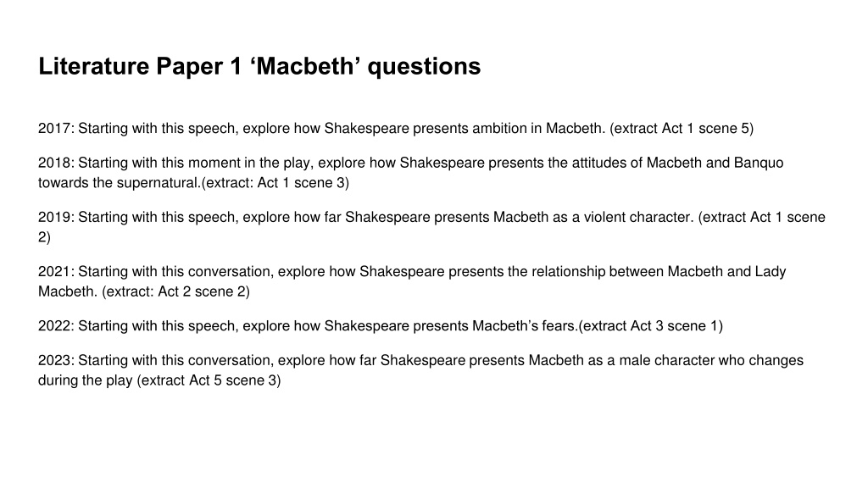This screenshot has width=868, height=488.
Task: Click the word 'Banquo' in the 2018 question
Action: (759, 163)
